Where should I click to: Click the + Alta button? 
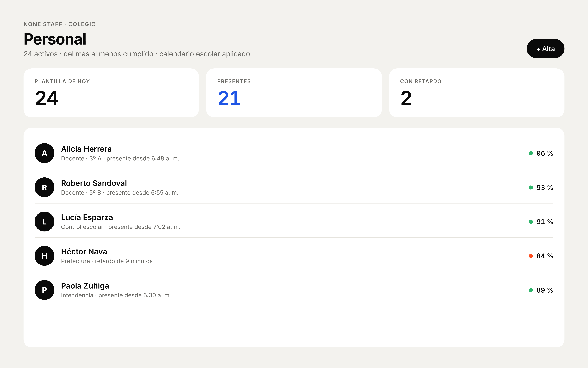click(x=545, y=49)
